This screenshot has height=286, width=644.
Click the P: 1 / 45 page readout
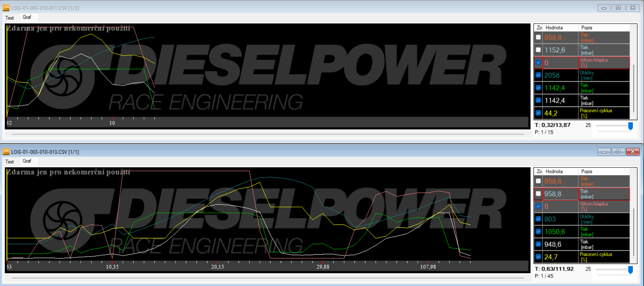544,276
